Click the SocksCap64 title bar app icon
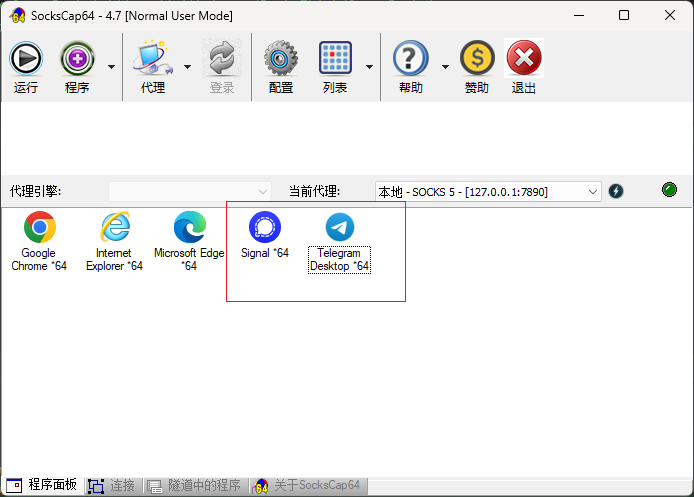694x497 pixels. tap(17, 16)
